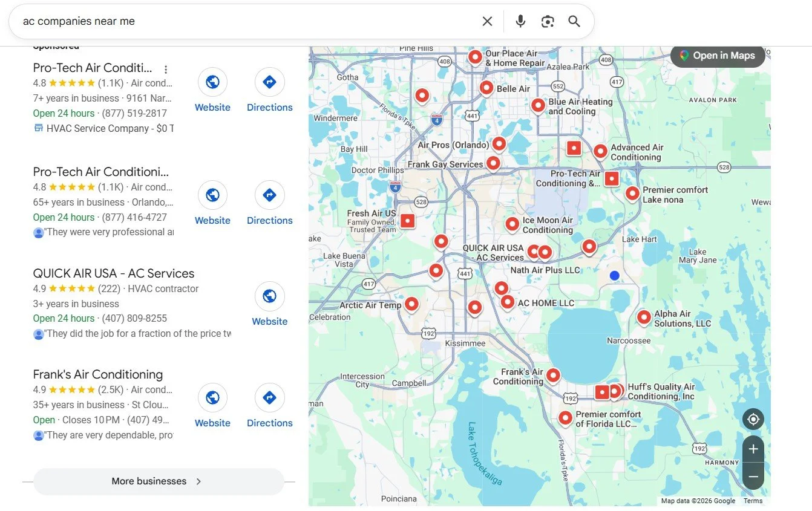Click Open in Maps button
The width and height of the screenshot is (812, 511).
(718, 56)
